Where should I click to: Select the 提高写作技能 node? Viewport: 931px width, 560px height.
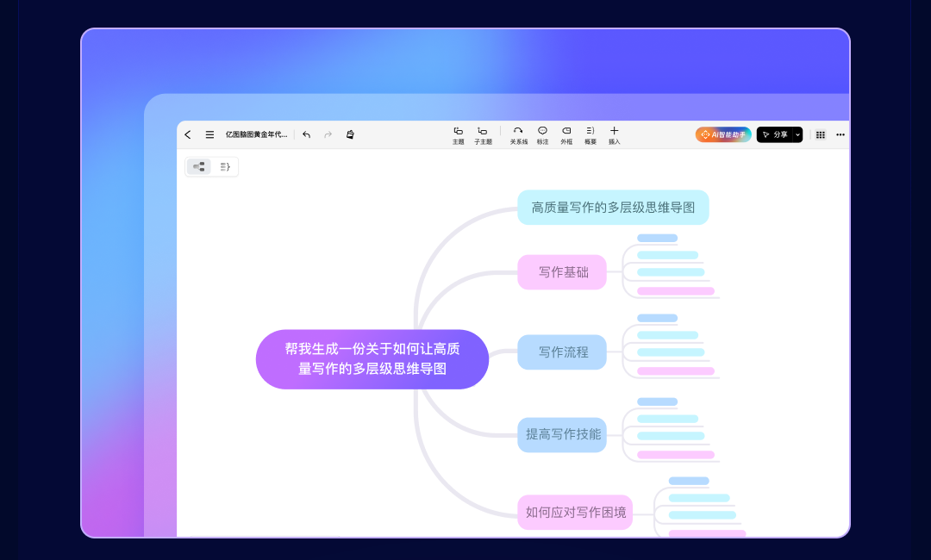click(562, 434)
